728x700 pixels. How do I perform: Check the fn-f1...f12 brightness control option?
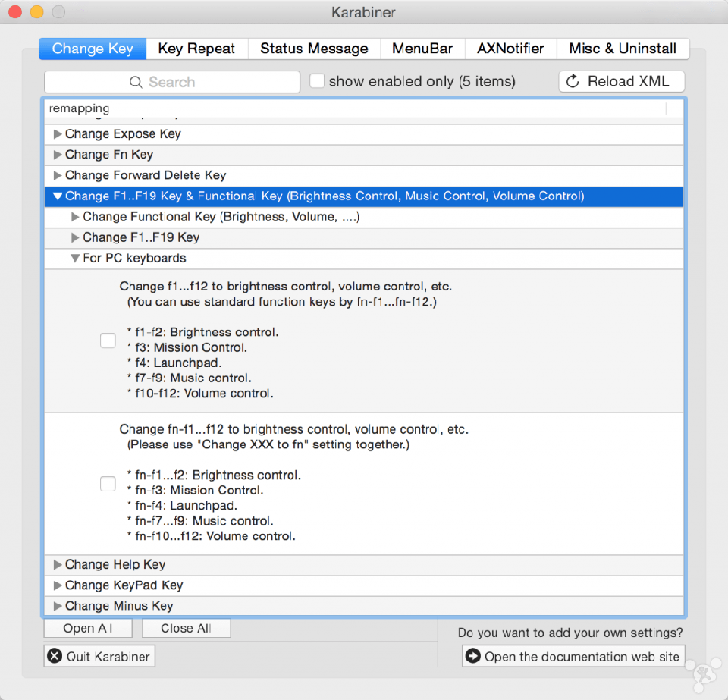108,483
